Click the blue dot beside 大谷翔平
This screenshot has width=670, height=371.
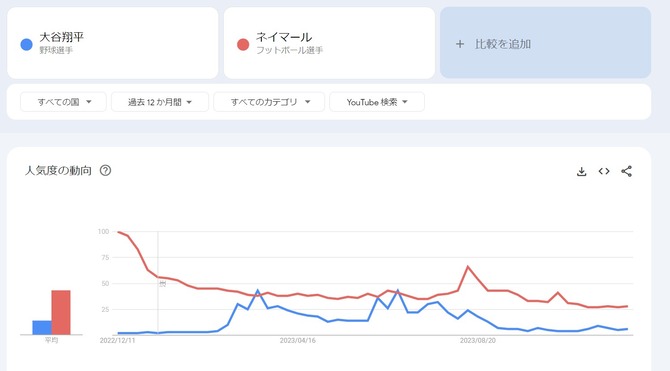26,44
